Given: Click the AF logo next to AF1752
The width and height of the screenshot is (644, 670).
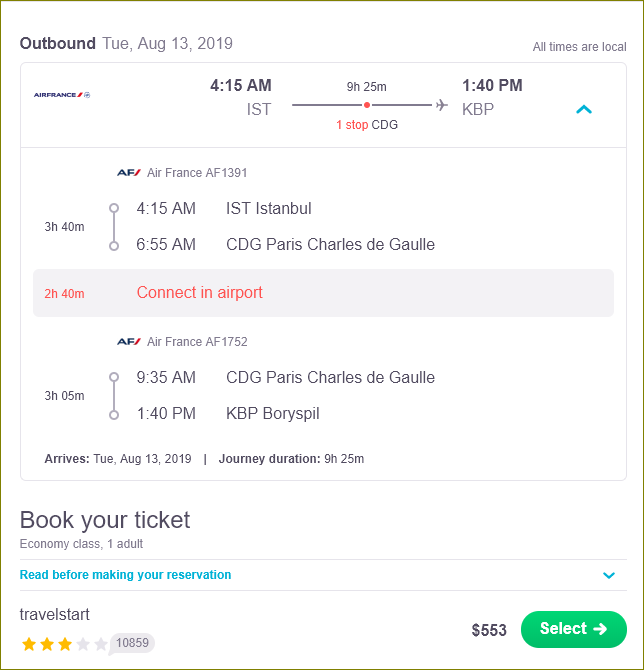Looking at the screenshot, I should (129, 341).
